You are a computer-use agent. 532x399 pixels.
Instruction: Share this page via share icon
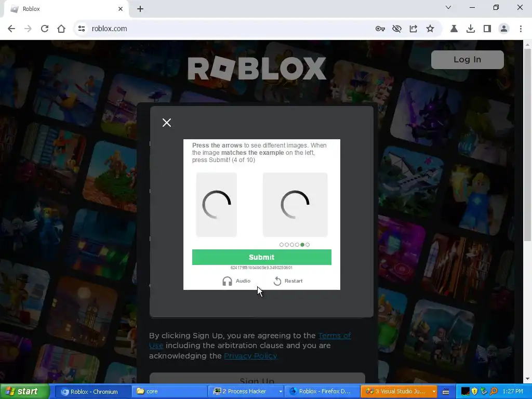tap(413, 29)
